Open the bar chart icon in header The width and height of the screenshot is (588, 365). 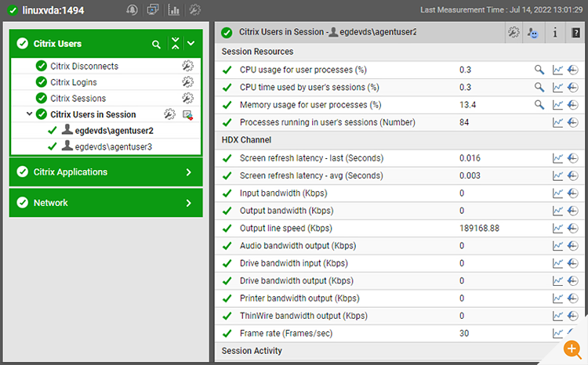pyautogui.click(x=173, y=9)
